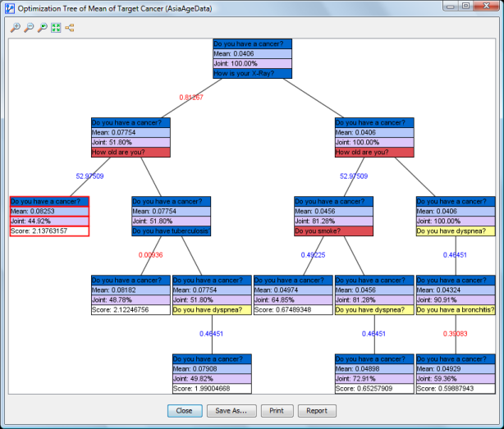Screen dimensions: 504x429
Task: Select the 'Do you have tuberculosis' node
Action: pyautogui.click(x=171, y=216)
